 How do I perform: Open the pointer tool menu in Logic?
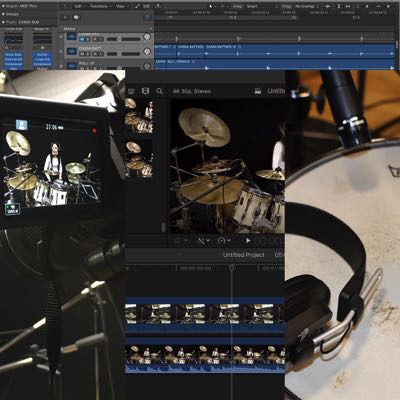[212, 6]
